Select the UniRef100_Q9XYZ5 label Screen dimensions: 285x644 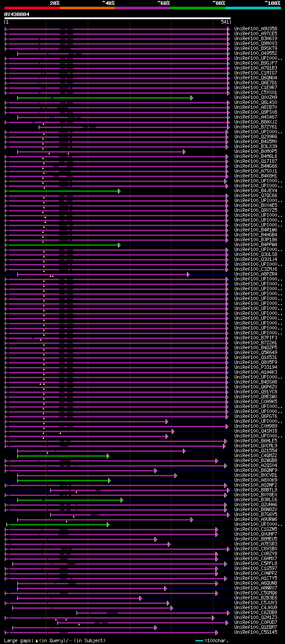tap(256, 210)
